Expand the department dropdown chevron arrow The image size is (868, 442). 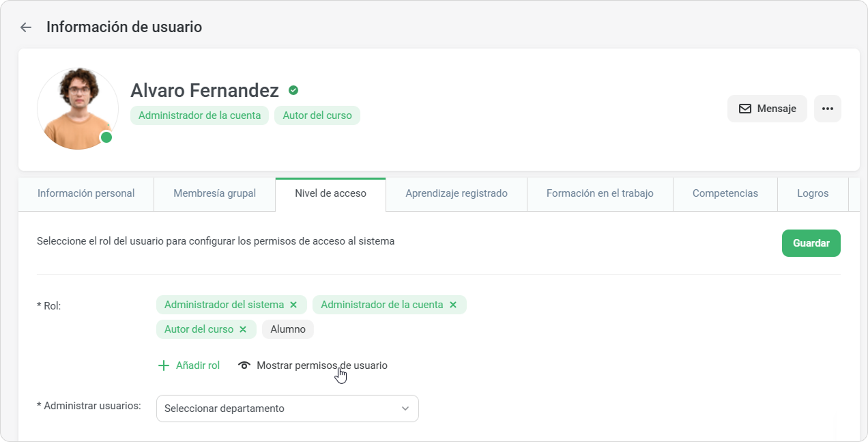coord(405,409)
